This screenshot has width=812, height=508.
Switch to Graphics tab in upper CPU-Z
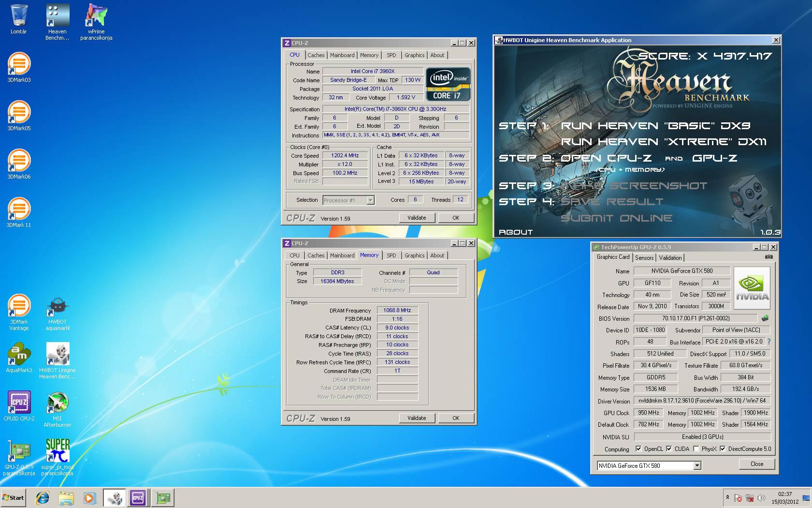click(x=415, y=55)
